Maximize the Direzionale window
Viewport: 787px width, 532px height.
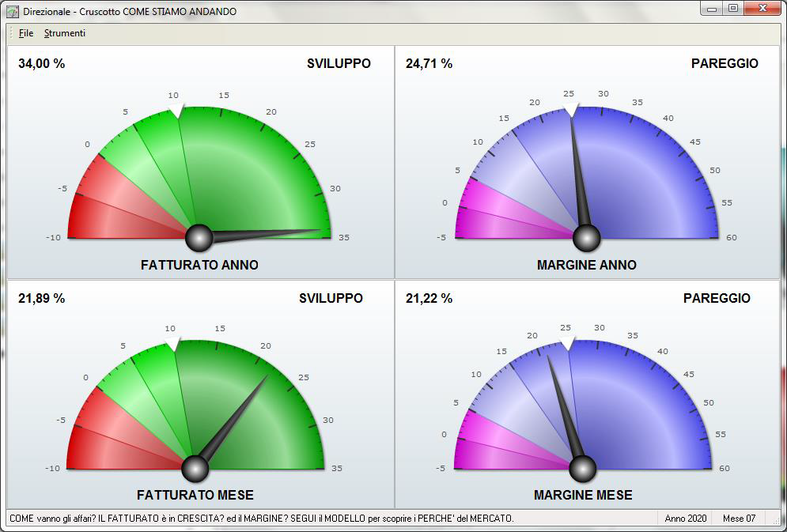(x=732, y=9)
